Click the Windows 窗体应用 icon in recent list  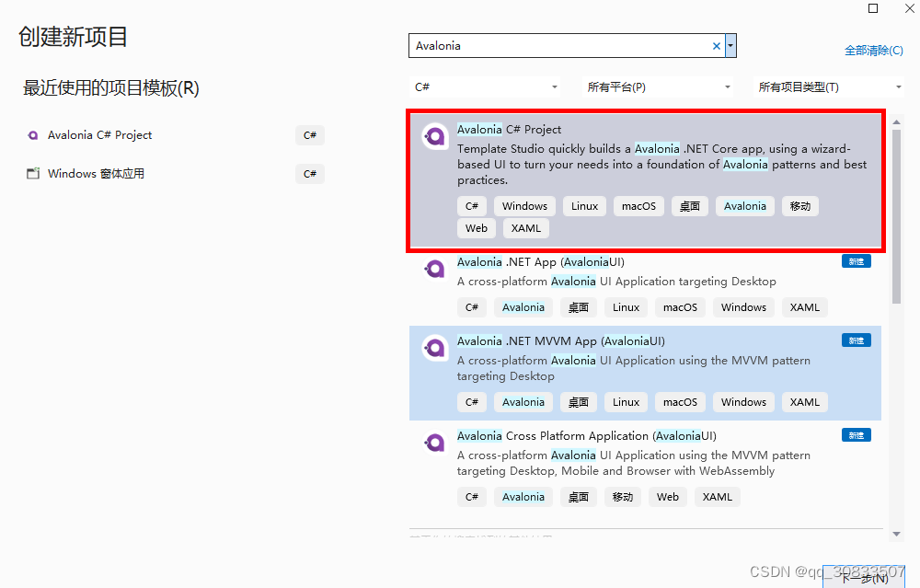(x=32, y=173)
